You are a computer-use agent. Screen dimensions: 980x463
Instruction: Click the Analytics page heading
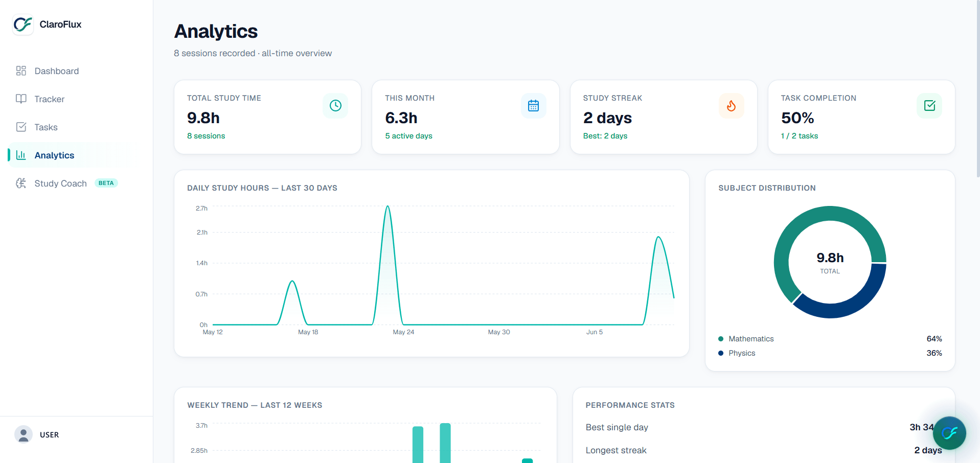tap(216, 32)
